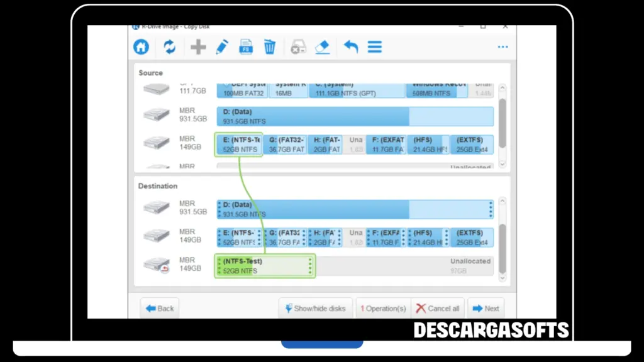644x362 pixels.
Task: Click the Refresh arrows icon
Action: (x=170, y=47)
